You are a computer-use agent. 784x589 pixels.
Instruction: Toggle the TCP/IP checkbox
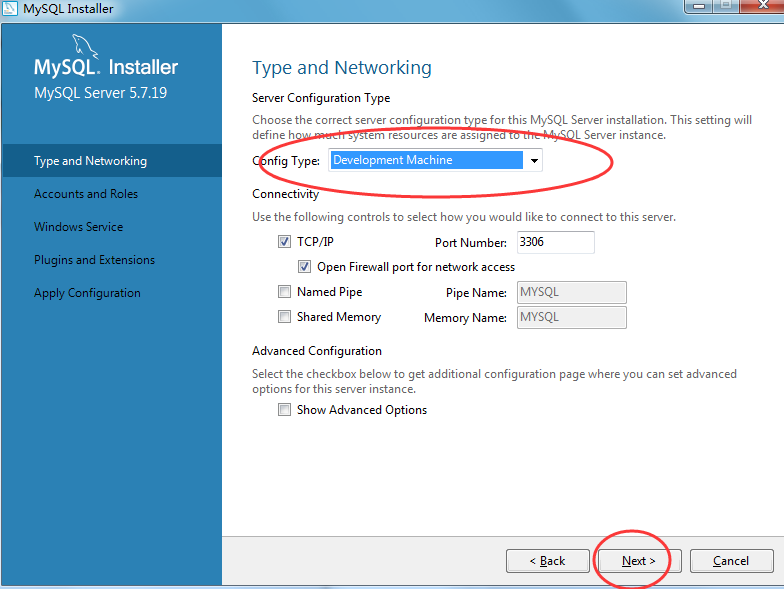coord(284,242)
